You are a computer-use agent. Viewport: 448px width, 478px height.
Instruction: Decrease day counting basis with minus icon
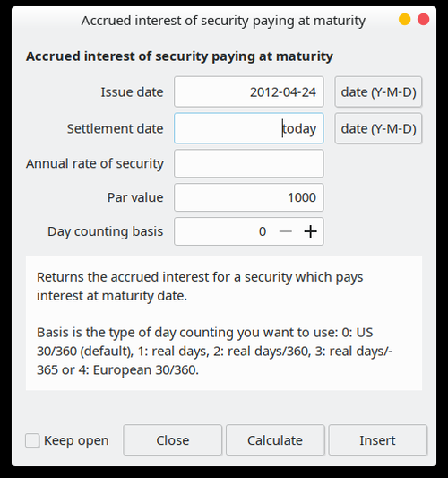(285, 231)
